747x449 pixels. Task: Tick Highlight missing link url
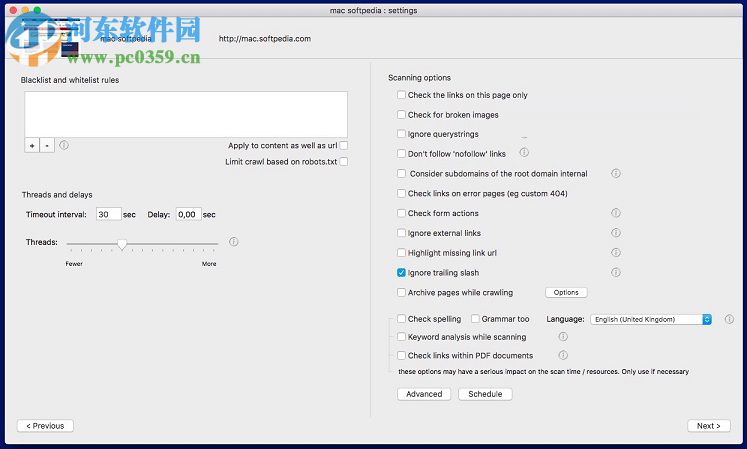401,253
